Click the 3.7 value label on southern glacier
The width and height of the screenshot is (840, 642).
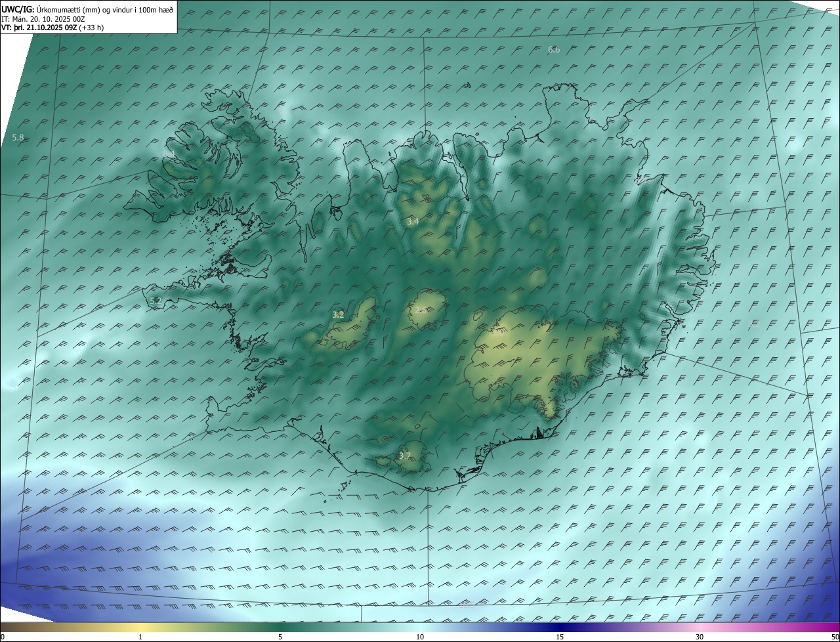[404, 456]
